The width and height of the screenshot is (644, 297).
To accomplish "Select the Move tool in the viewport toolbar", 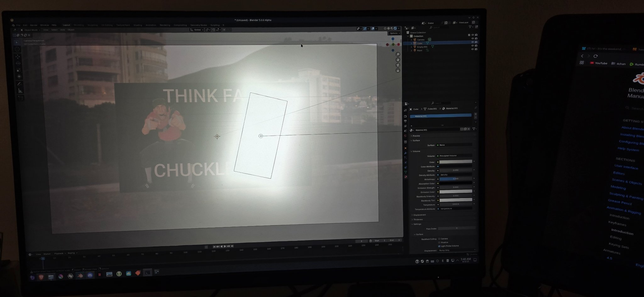I will tap(18, 57).
